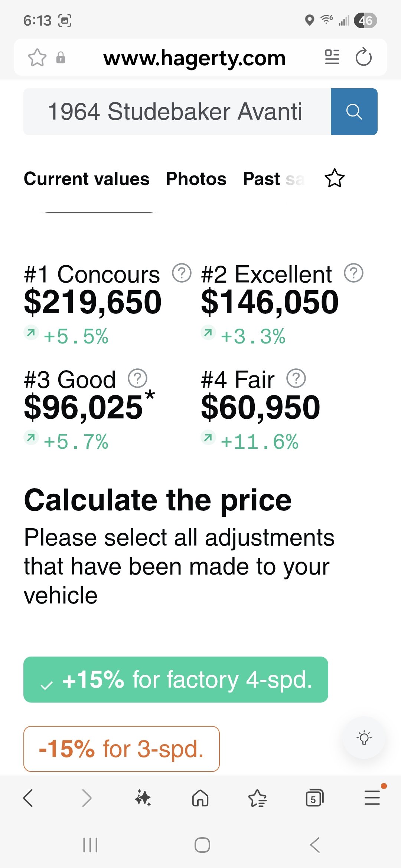Bookmark the page with the address bar star
401x868 pixels.
[x=37, y=58]
